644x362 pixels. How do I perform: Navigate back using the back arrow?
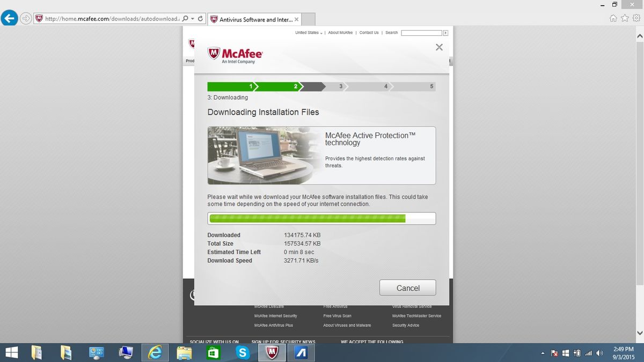point(9,18)
